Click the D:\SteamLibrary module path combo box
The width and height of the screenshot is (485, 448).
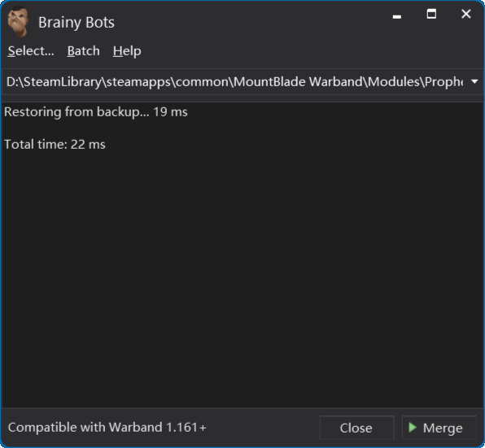click(x=242, y=81)
